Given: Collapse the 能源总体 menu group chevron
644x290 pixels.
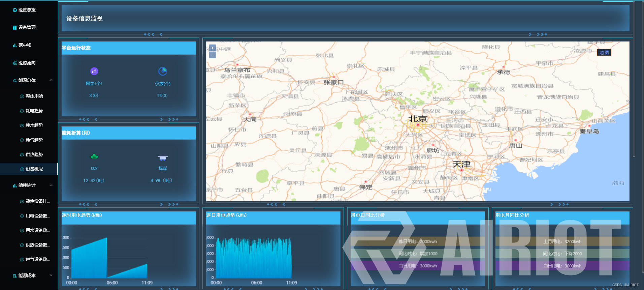Looking at the screenshot, I should tap(51, 80).
